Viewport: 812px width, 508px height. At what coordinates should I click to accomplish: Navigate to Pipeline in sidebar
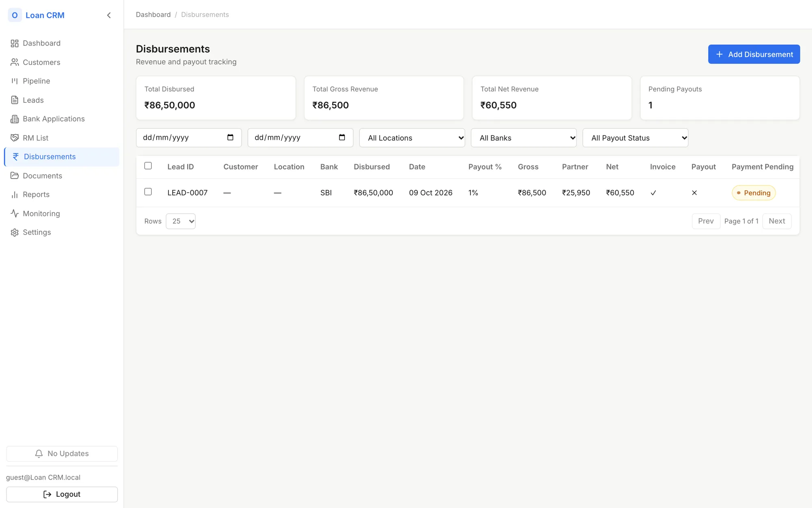coord(62,81)
